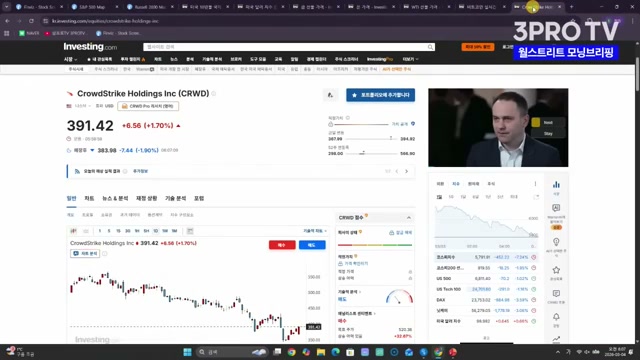Click the 잠금 해제 unlock link

click(x=400, y=233)
